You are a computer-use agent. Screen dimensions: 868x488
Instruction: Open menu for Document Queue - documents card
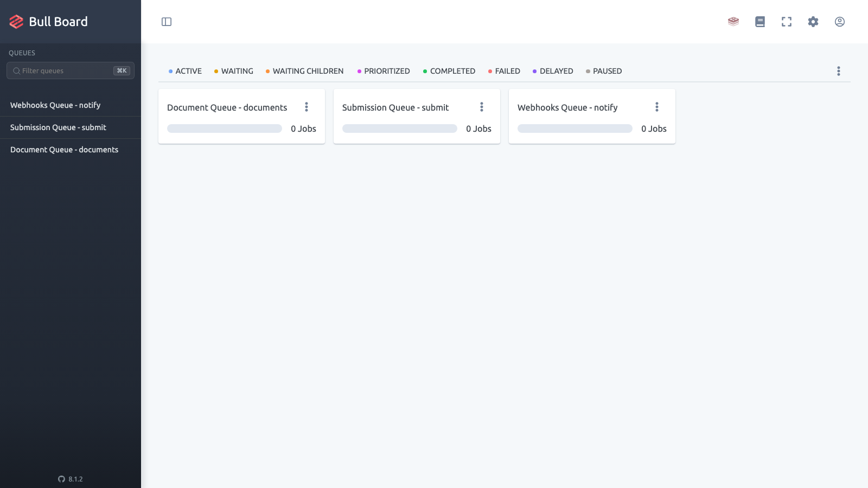click(x=307, y=107)
